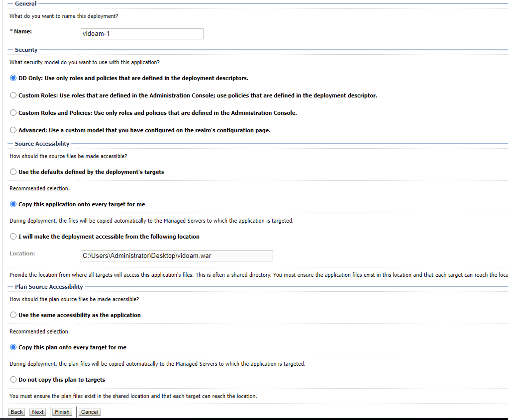This screenshot has height=420, width=508.
Task: Click the Location path field for vidoam.war
Action: click(177, 256)
